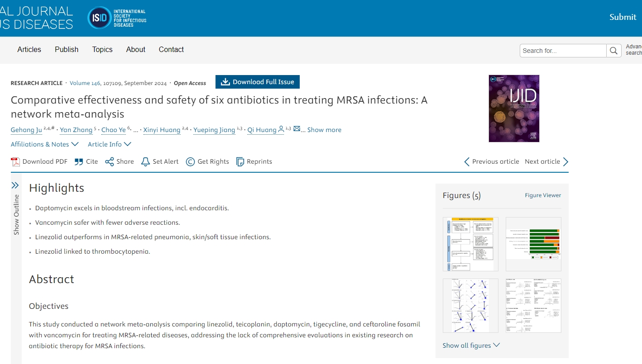Screen dimensions: 642x364
Task: Open the Topics menu
Action: pos(102,50)
